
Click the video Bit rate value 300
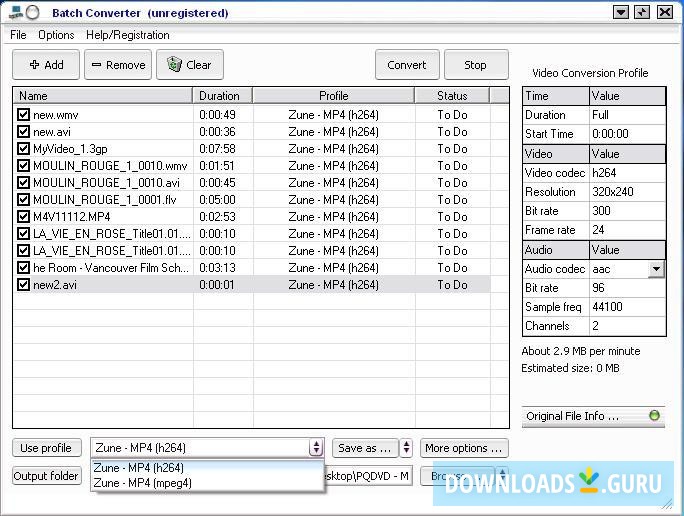click(x=601, y=211)
